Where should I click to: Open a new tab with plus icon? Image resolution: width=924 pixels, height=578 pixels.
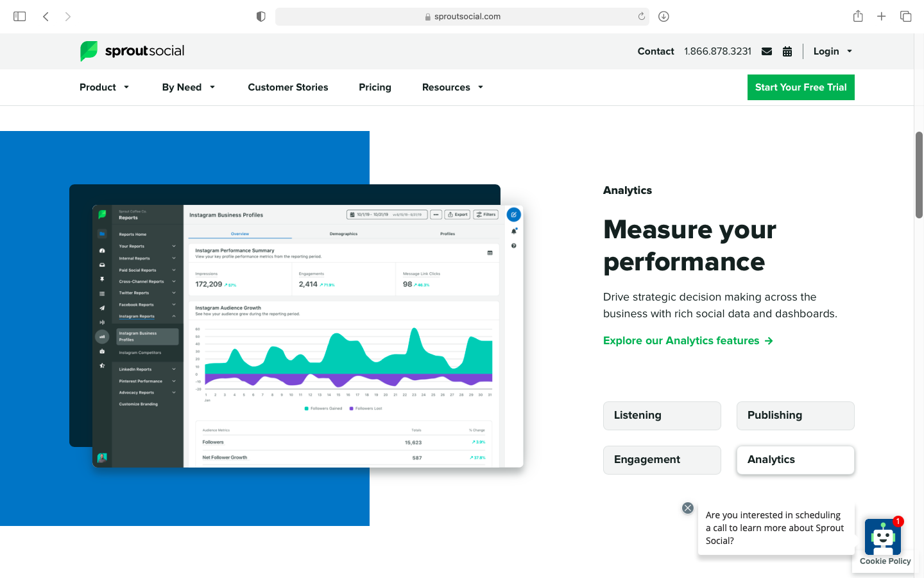click(x=882, y=16)
